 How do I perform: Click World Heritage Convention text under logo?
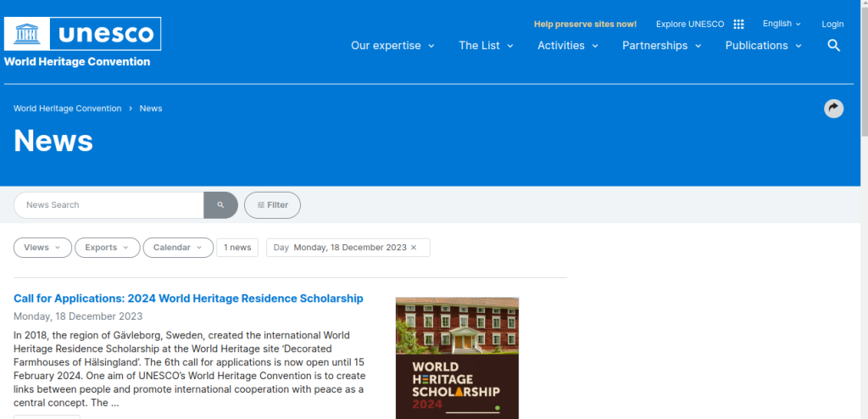point(77,62)
